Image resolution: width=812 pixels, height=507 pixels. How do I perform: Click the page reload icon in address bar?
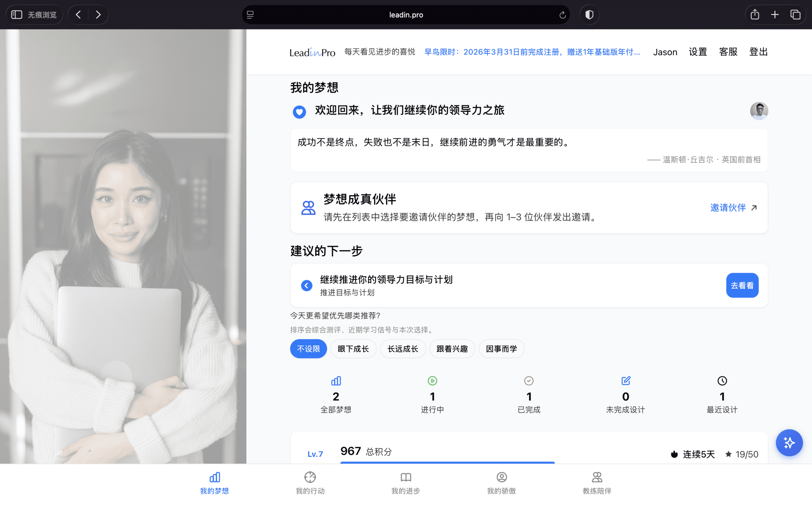pyautogui.click(x=562, y=15)
